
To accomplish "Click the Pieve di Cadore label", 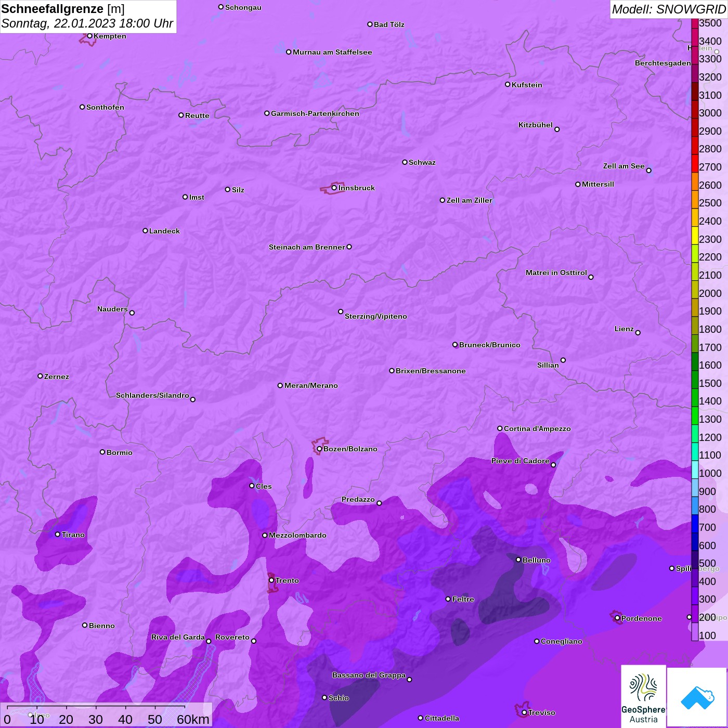I will (521, 461).
